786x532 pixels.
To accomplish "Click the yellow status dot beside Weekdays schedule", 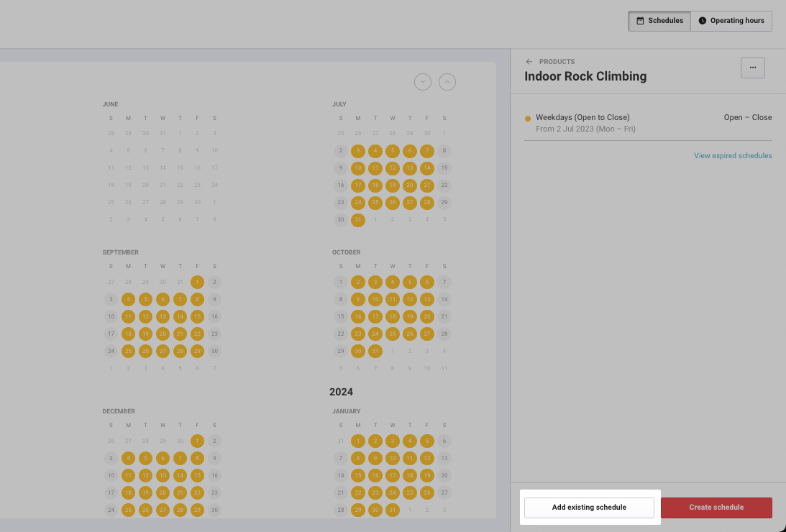I will (x=527, y=117).
